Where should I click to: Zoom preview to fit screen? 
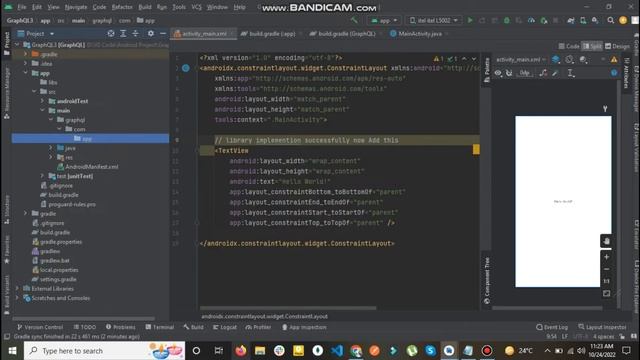coord(607,293)
